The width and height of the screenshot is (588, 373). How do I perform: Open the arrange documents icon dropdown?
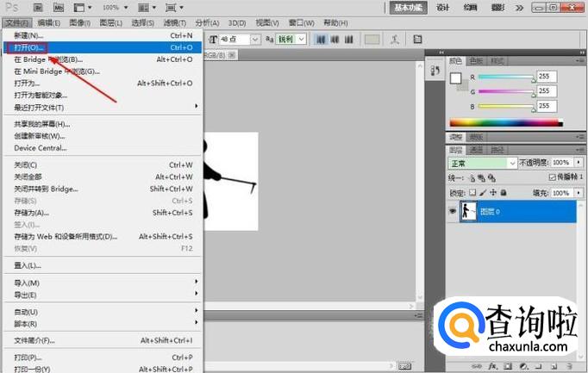(147, 8)
